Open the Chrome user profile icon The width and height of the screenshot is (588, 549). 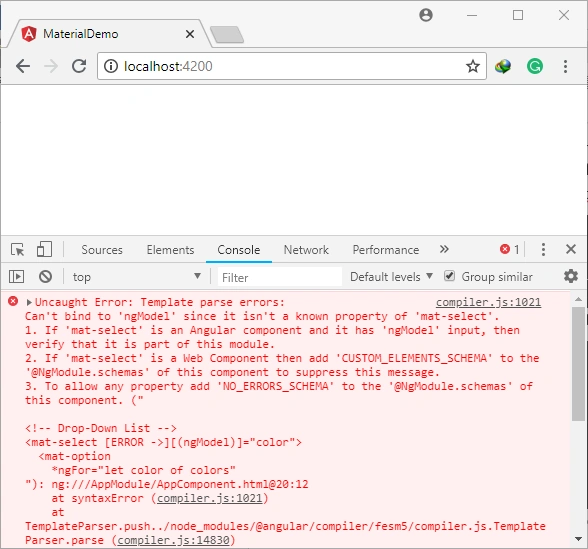coord(426,15)
